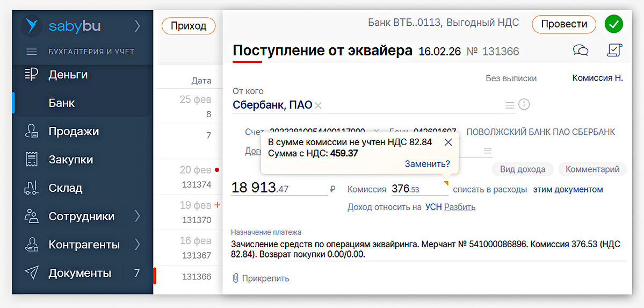The width and height of the screenshot is (644, 308).
Task: Click the paperclip Прикрепить attachment icon
Action: tap(235, 278)
